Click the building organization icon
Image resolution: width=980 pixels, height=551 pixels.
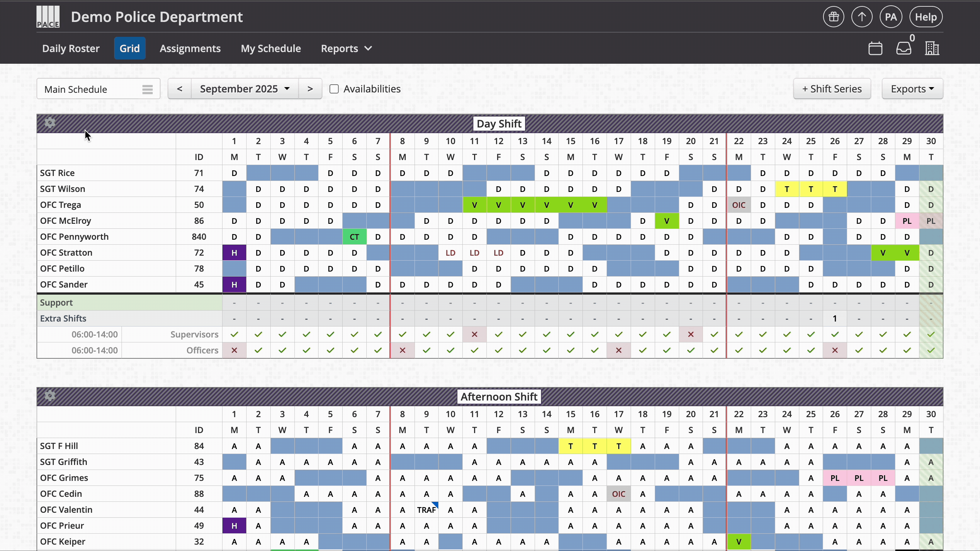point(932,49)
